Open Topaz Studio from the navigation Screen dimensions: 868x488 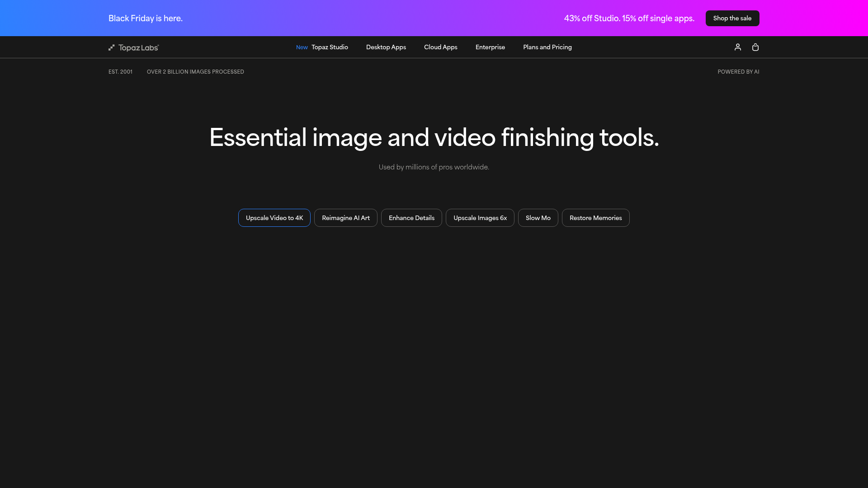coord(330,47)
